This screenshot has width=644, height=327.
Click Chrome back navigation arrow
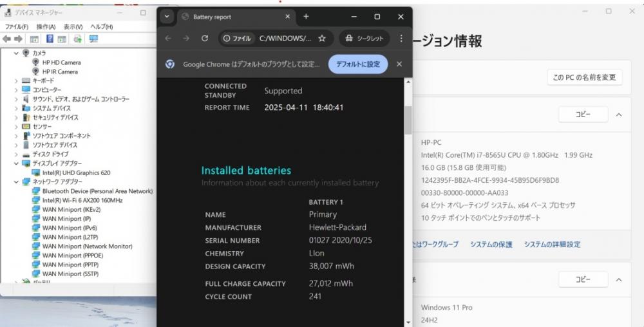pos(168,38)
